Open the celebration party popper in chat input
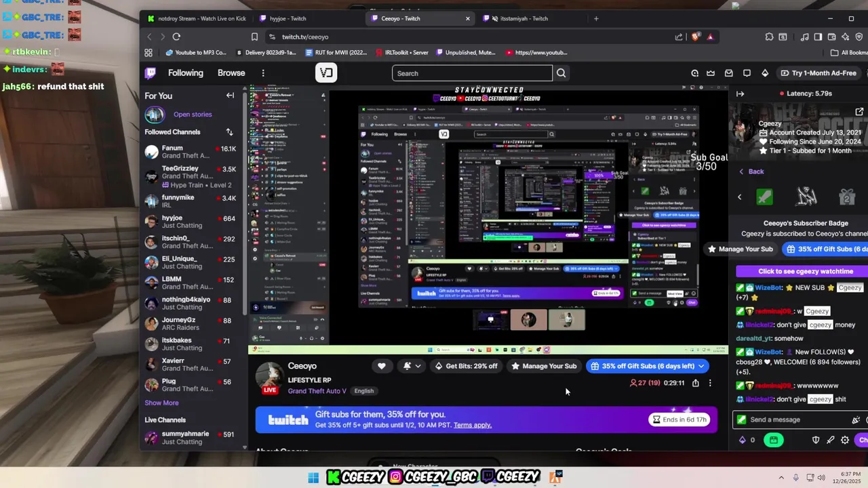 (x=856, y=420)
